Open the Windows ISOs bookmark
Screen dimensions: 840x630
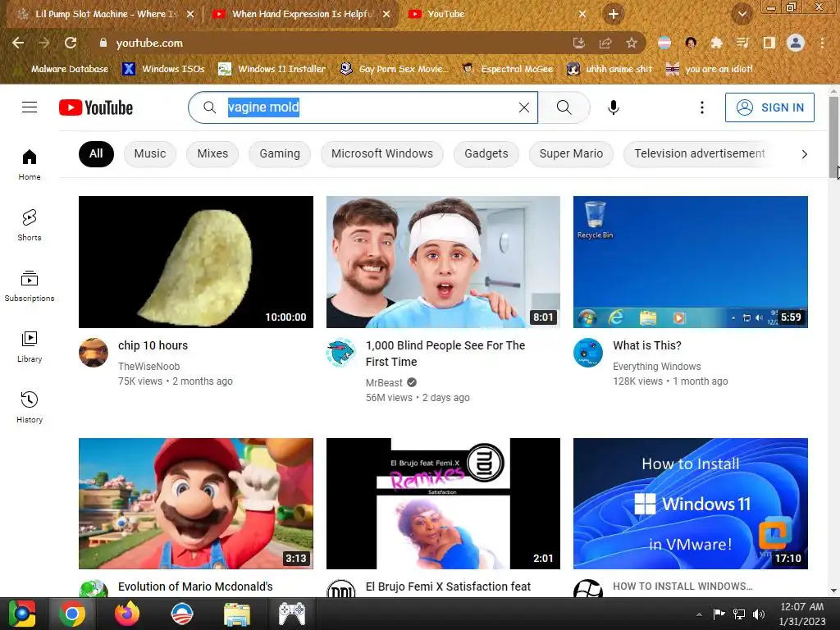[x=163, y=69]
